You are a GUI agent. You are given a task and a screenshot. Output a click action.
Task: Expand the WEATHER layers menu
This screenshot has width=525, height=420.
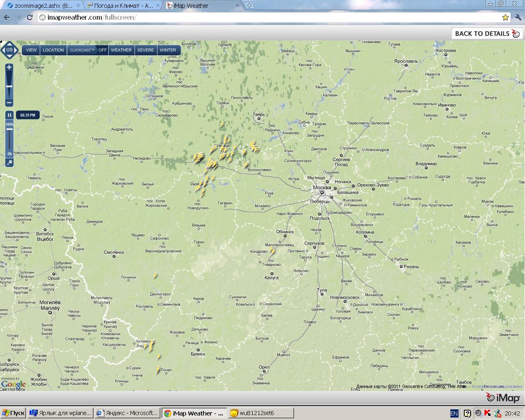(121, 50)
